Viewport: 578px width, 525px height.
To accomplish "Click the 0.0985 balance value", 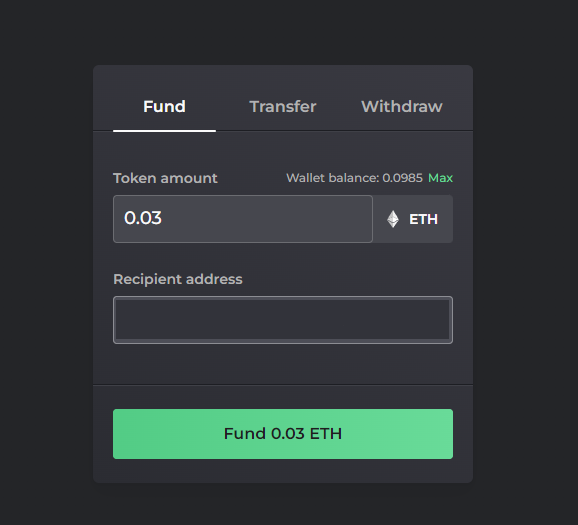I will 402,178.
